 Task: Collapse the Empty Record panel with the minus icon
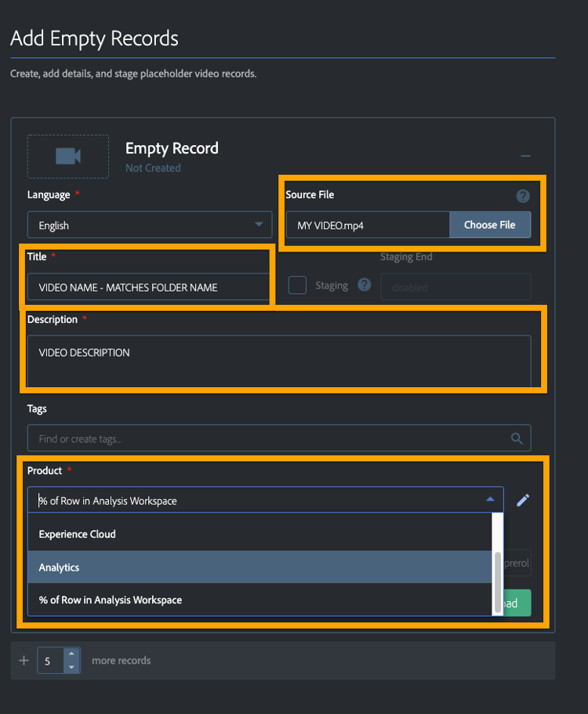[x=525, y=156]
